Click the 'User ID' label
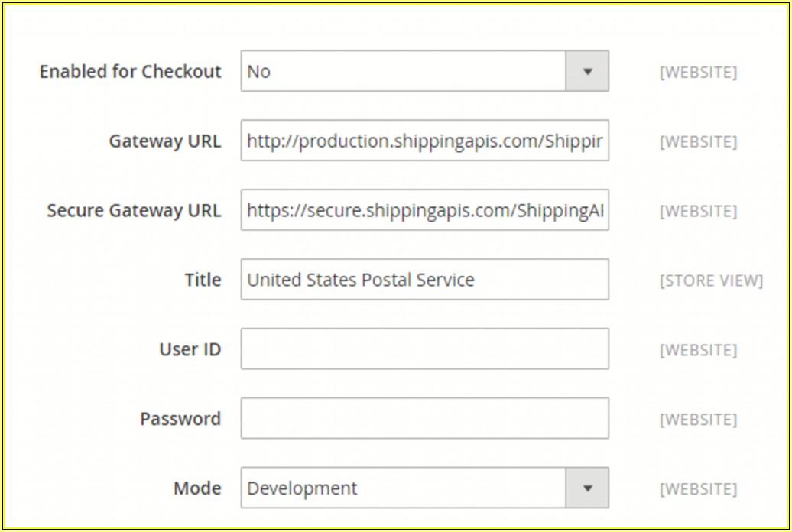The width and height of the screenshot is (792, 532). point(190,350)
